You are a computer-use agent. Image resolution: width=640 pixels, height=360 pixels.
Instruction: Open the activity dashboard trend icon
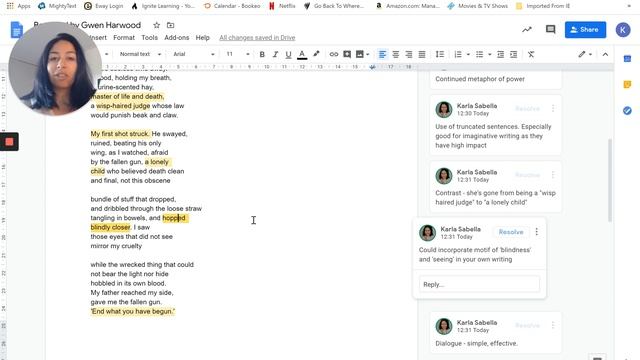(527, 29)
